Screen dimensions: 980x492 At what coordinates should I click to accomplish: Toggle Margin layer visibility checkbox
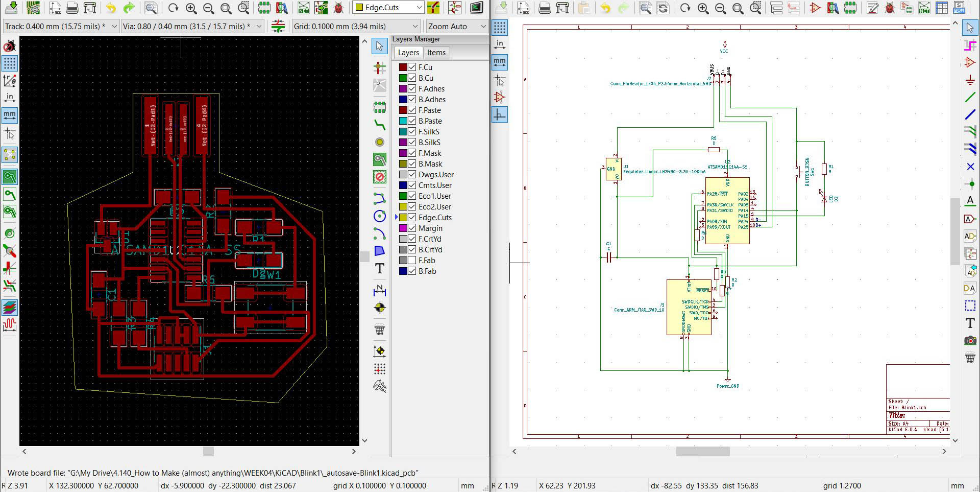click(412, 228)
